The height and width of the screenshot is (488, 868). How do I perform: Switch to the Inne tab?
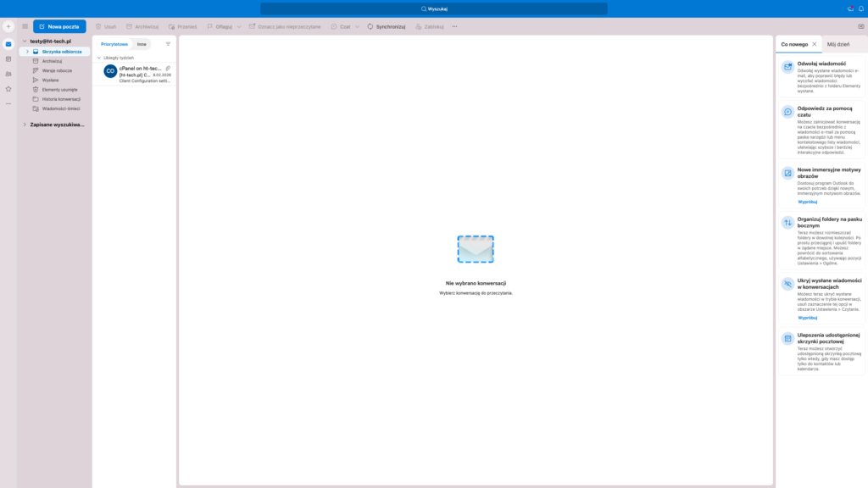142,44
